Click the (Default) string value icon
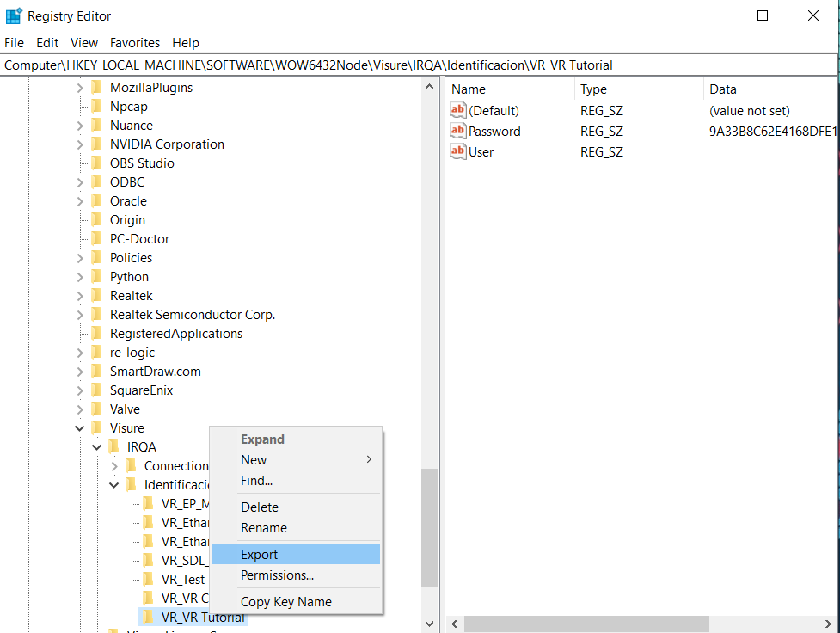This screenshot has width=840, height=633. pyautogui.click(x=457, y=110)
